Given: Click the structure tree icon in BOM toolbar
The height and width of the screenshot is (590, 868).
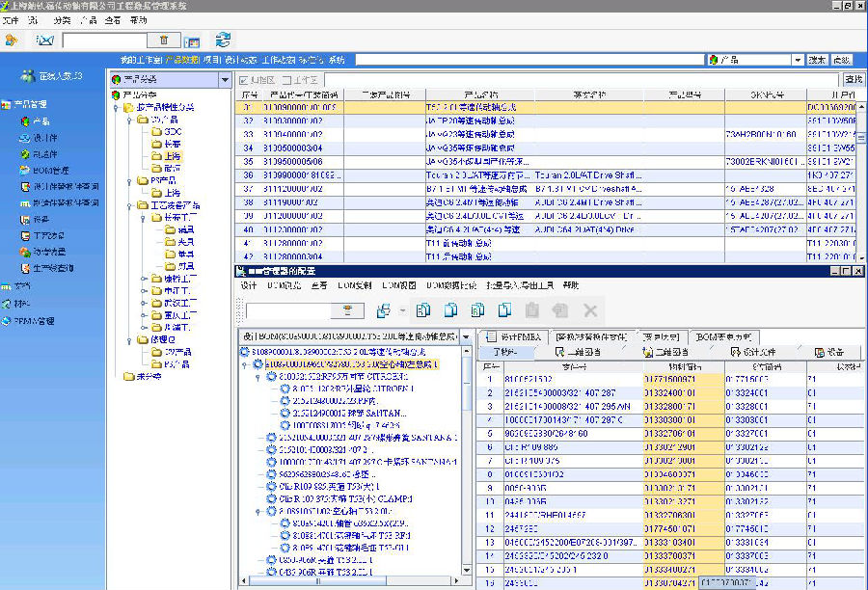Looking at the screenshot, I should click(383, 310).
